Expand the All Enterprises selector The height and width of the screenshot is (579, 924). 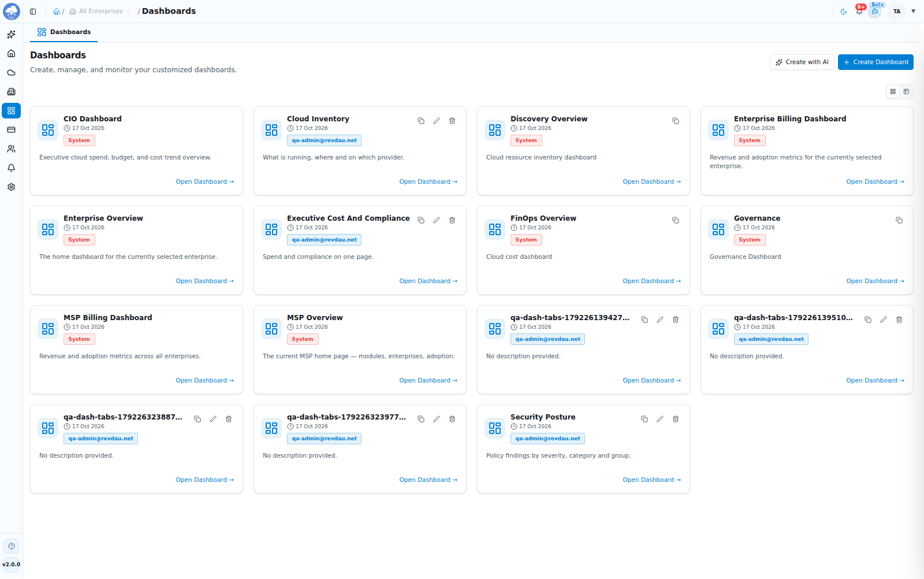pos(100,12)
